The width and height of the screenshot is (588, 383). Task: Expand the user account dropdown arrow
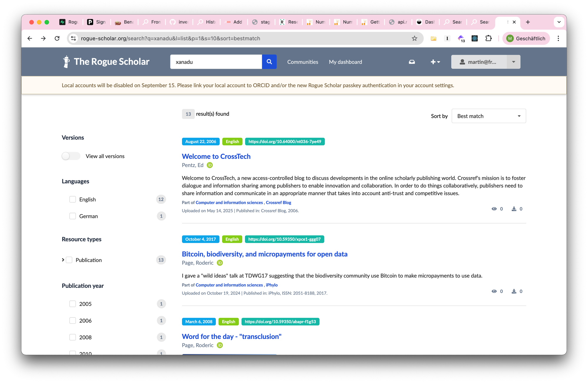point(513,62)
